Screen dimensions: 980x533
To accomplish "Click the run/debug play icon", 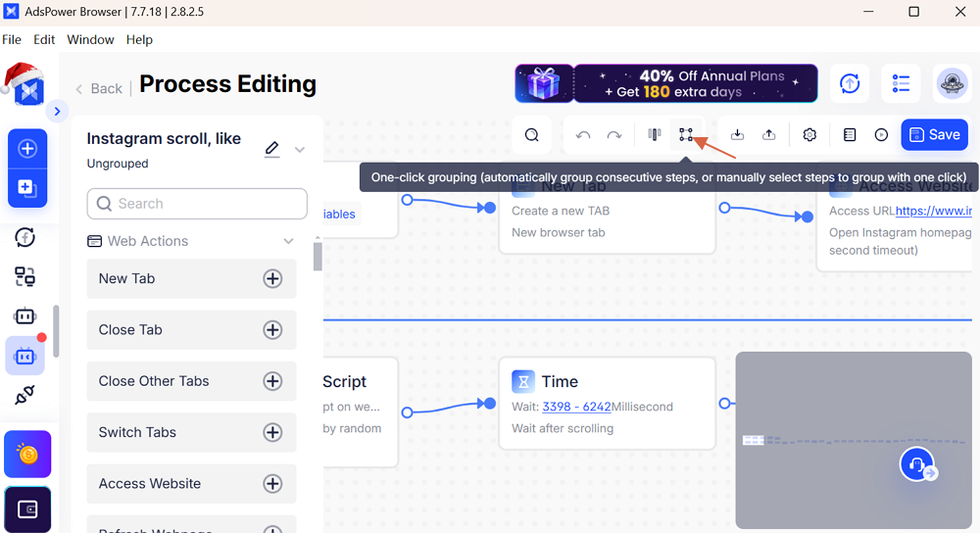I will [x=881, y=135].
